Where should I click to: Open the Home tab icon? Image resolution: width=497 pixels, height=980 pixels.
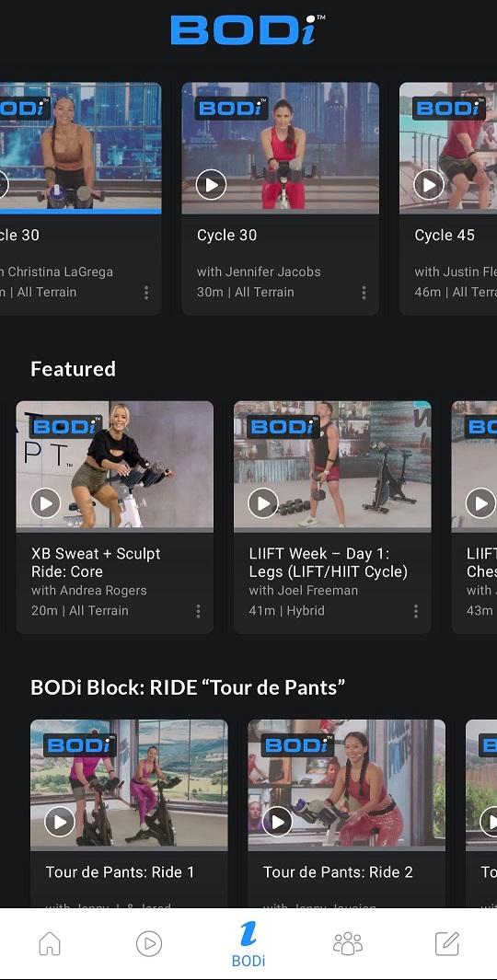50,943
